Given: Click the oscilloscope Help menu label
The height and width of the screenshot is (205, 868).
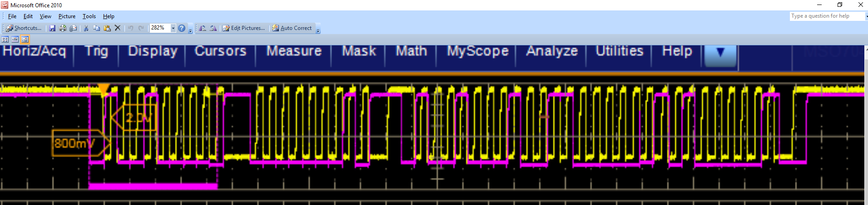Looking at the screenshot, I should (x=677, y=51).
